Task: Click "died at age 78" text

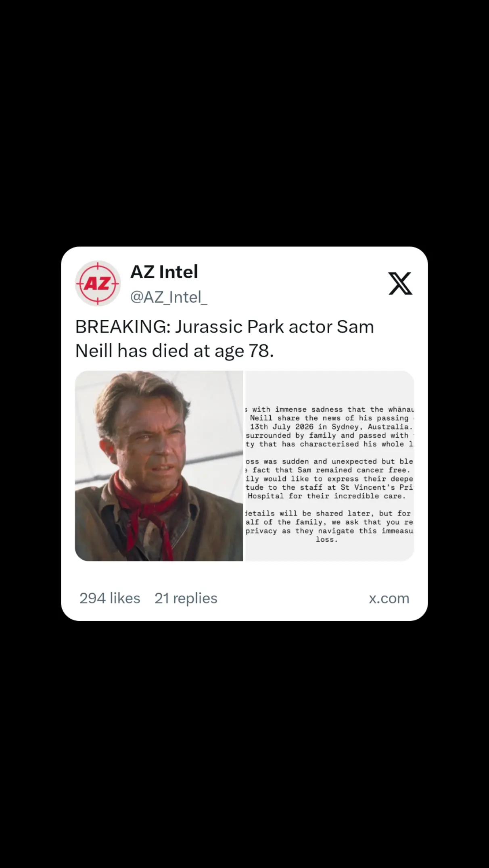Action: coord(213,351)
